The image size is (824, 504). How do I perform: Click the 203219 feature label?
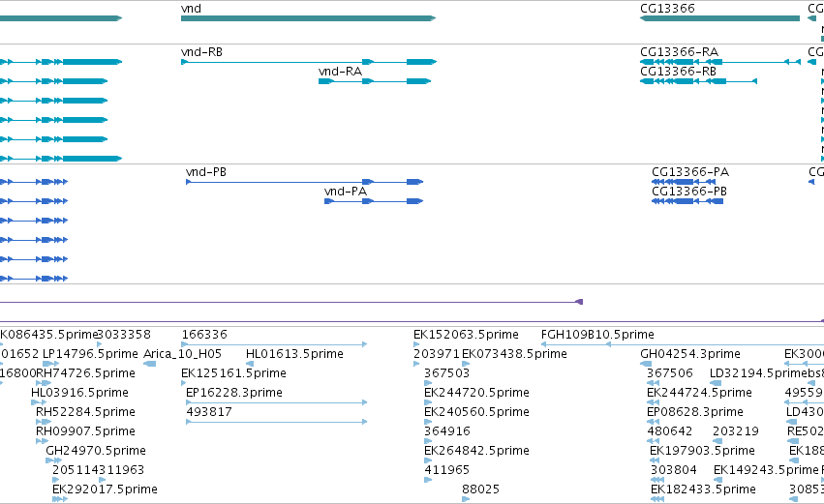click(736, 431)
